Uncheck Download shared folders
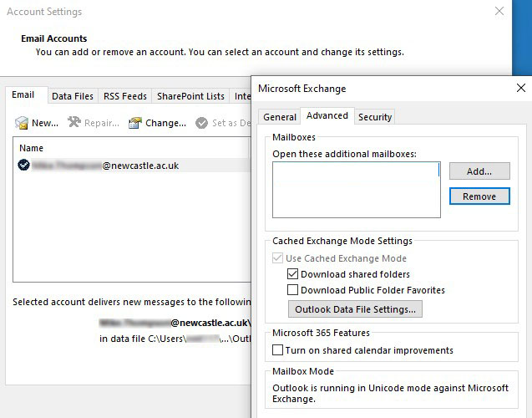532x418 pixels. pyautogui.click(x=292, y=274)
